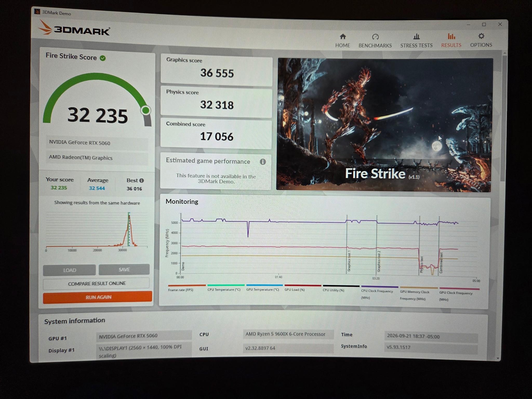Viewport: 532px width, 399px height.
Task: Click the SystemInfo version v5.93.1517
Action: coord(431,348)
